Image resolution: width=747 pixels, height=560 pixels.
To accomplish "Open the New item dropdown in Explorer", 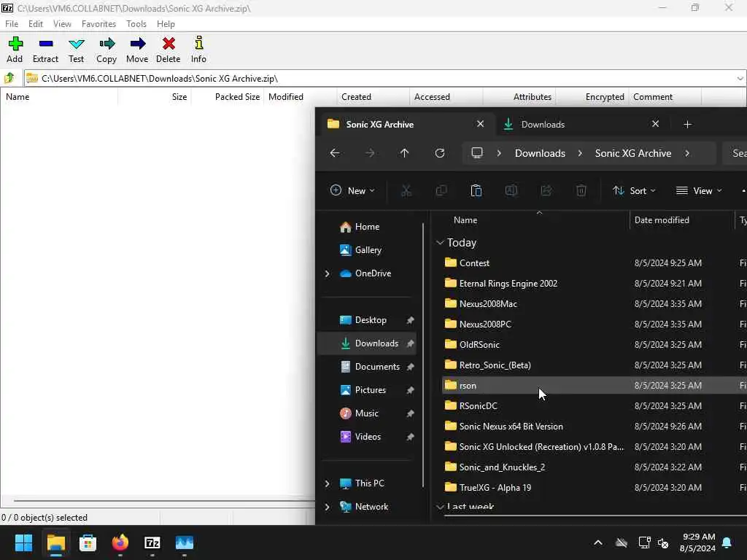I will pos(352,190).
